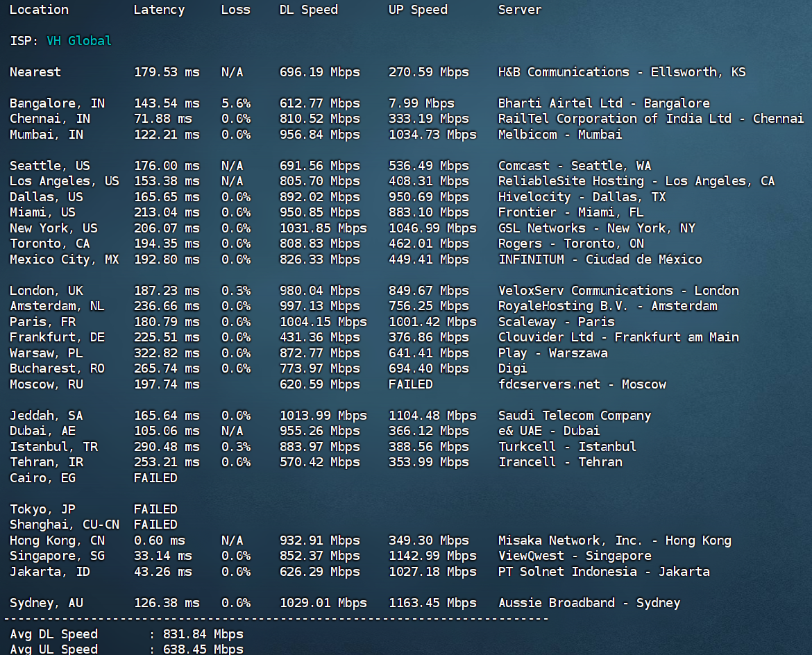This screenshot has width=812, height=655.
Task: Click 'Scaleway - Paris' server
Action: point(557,321)
